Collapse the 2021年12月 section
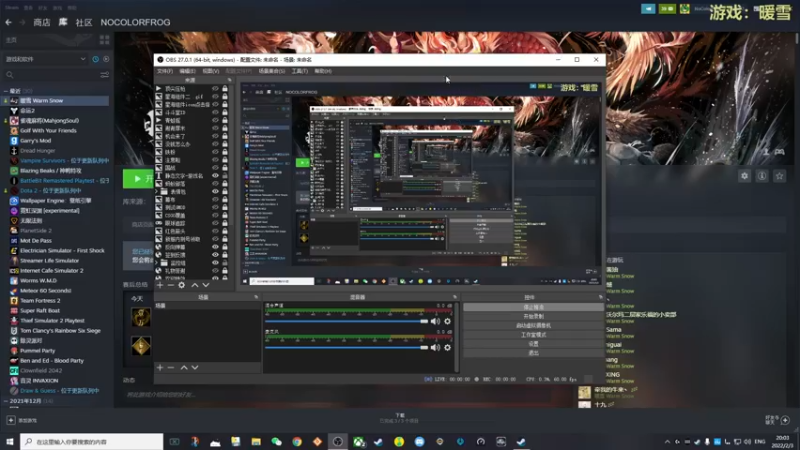800x450 pixels. pos(6,401)
